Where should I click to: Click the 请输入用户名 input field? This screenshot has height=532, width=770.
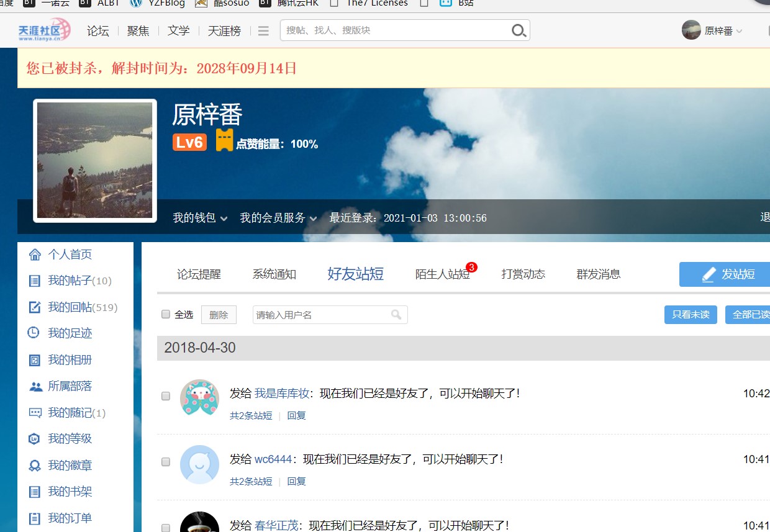pyautogui.click(x=322, y=315)
